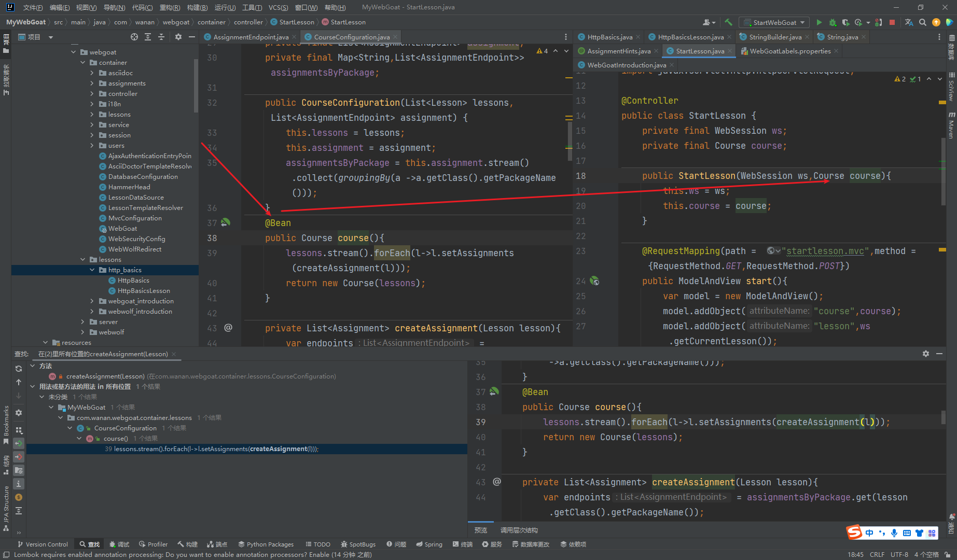Run with coverage icon
The image size is (957, 560).
845,22
